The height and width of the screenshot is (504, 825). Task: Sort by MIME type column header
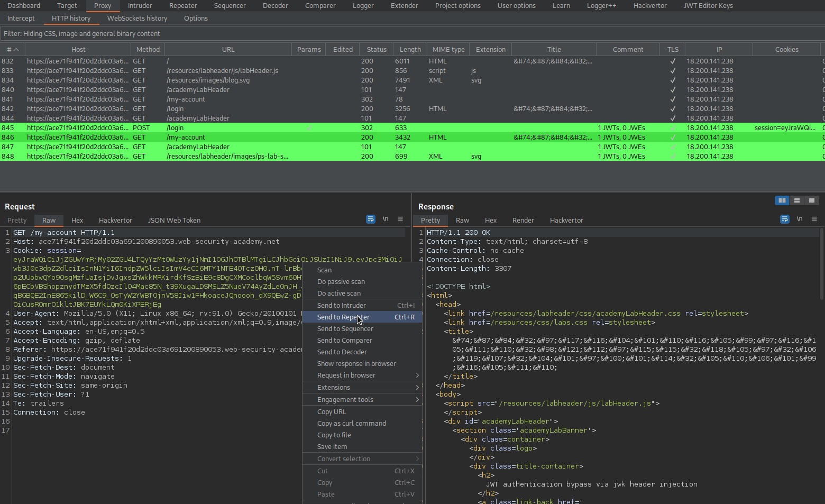448,49
